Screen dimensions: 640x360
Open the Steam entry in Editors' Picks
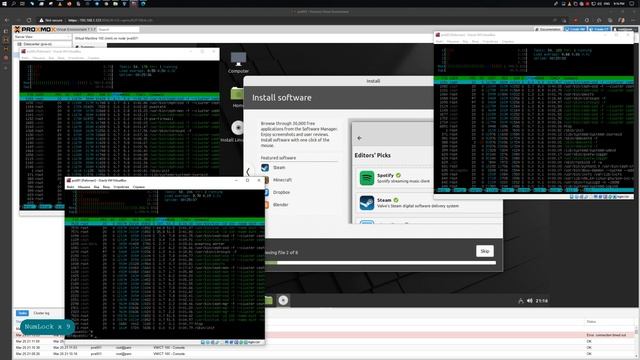[429, 203]
